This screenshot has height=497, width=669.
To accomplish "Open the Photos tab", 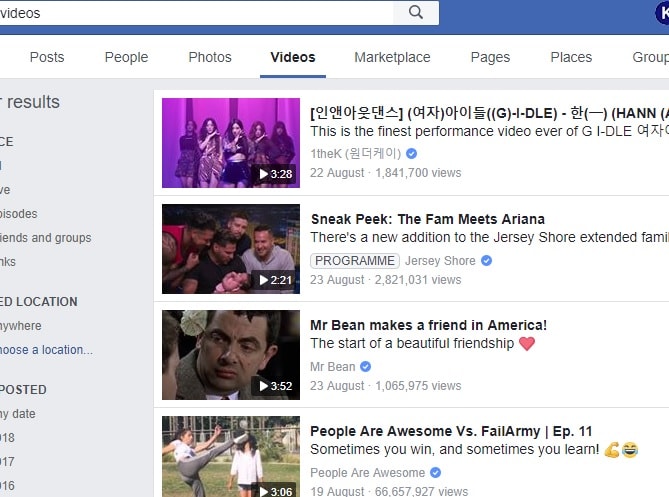I will click(210, 57).
